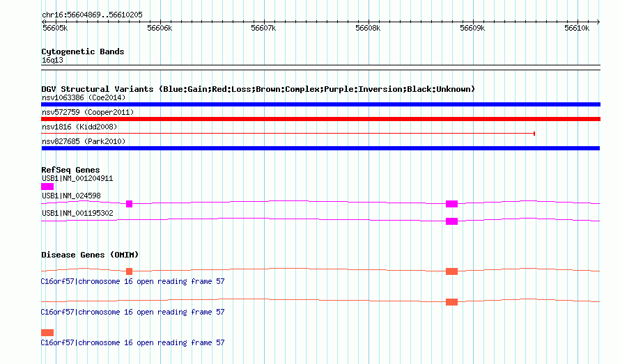620x364 pixels.
Task: Select large orange exon on first OMIM transcript
Action: coord(451,271)
